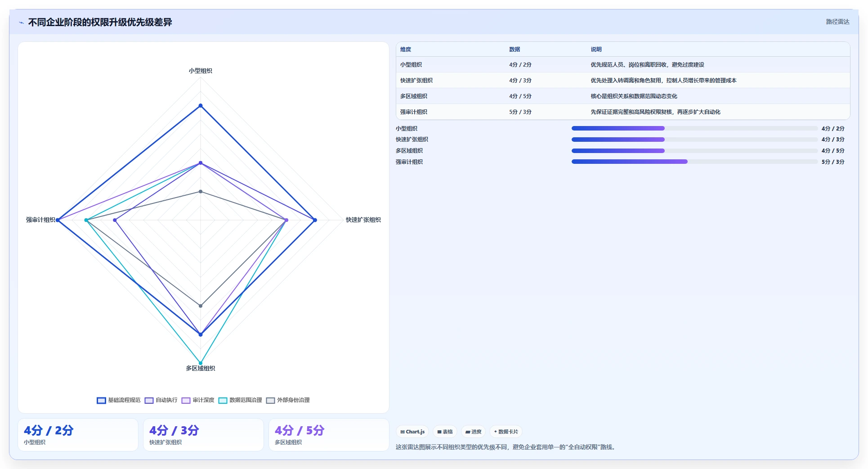Click the 路径雷达 label in header
868x469 pixels.
click(x=837, y=22)
